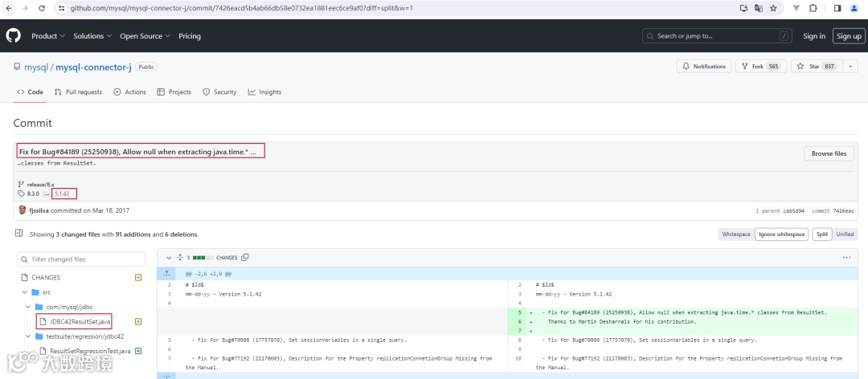The image size is (868, 379).
Task: Open the 8.3.0 tag link
Action: 33,194
